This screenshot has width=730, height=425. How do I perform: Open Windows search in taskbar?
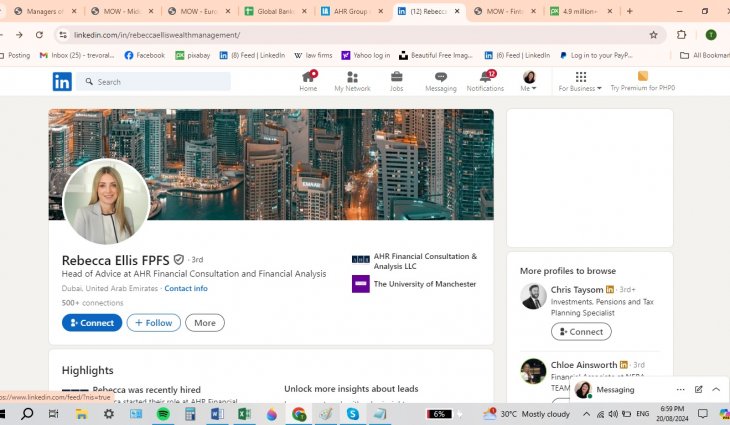click(27, 413)
